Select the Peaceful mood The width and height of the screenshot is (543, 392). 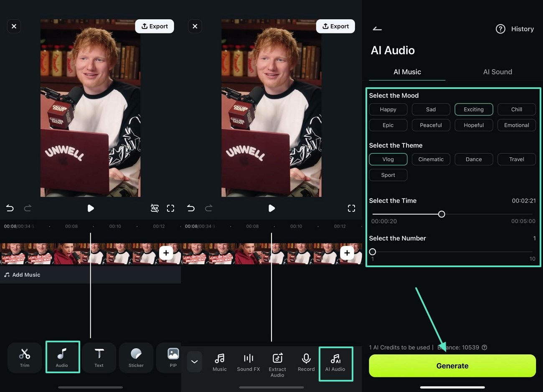[431, 125]
